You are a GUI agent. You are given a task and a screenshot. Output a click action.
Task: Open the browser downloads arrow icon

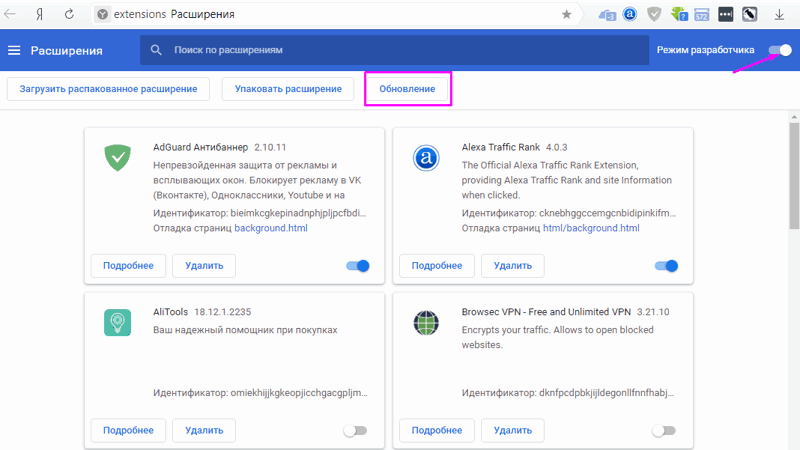point(779,15)
